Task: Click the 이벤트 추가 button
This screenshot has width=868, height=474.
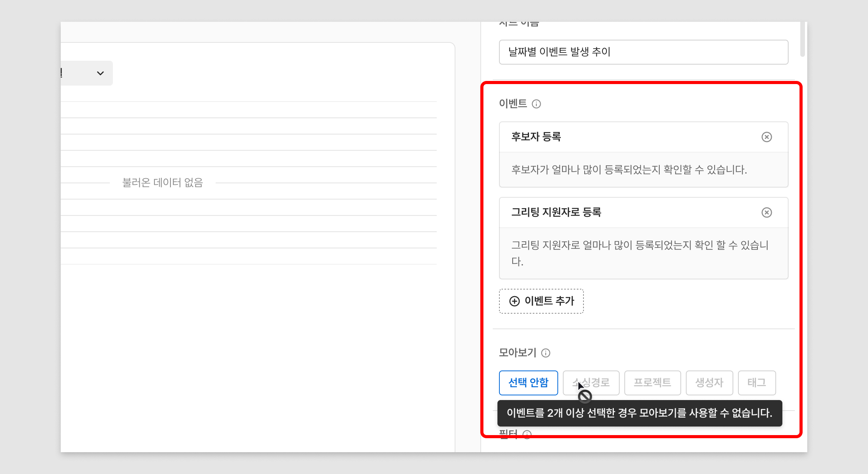Action: click(541, 301)
